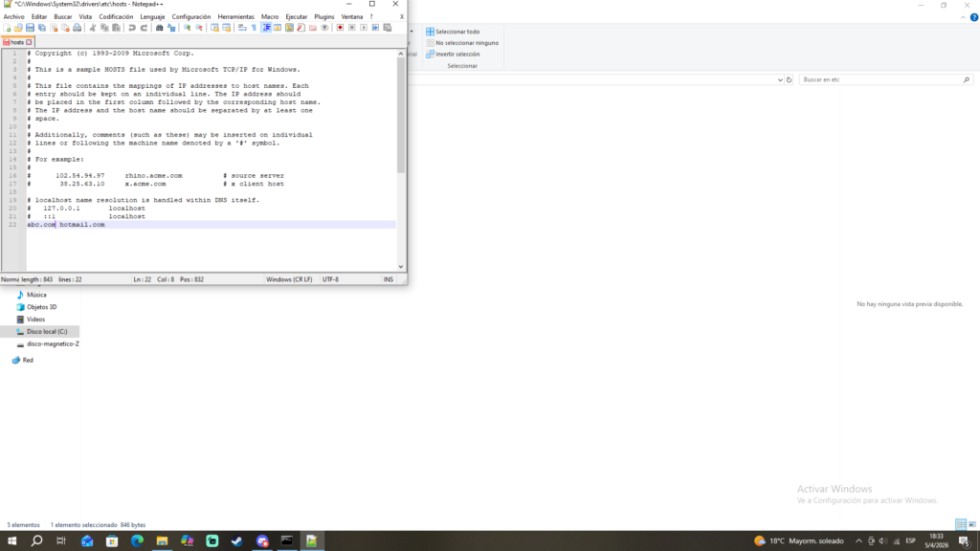Click the Zoom in magnifier icon

point(188,28)
